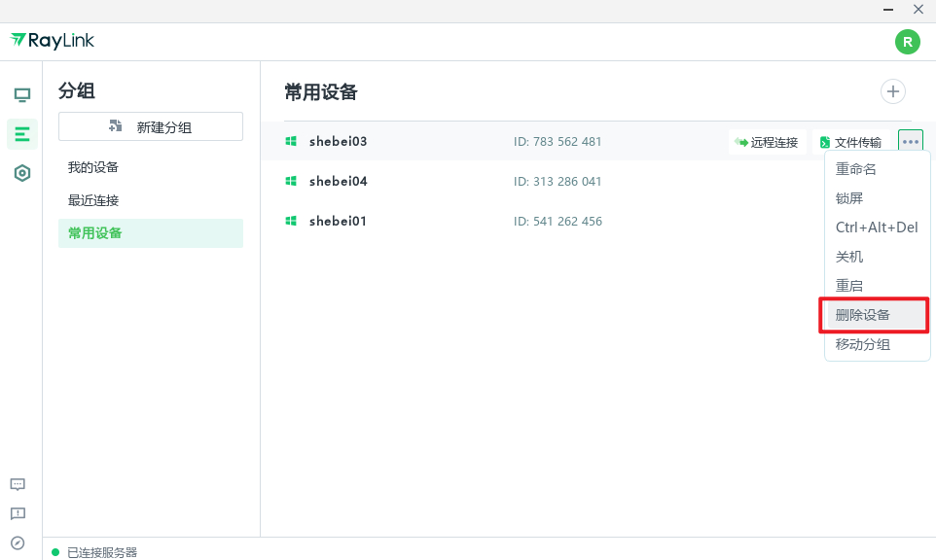Click the green device icon beside shebei04
936x560 pixels.
click(x=290, y=181)
